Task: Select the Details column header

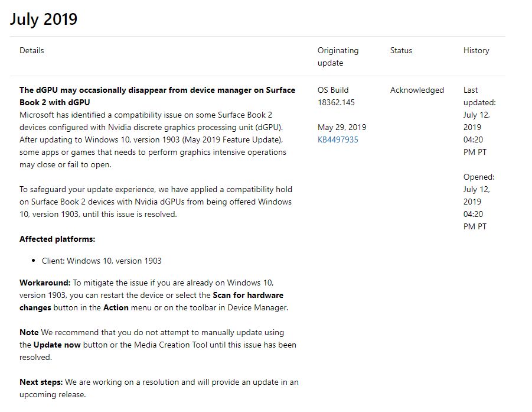Action: [32, 50]
